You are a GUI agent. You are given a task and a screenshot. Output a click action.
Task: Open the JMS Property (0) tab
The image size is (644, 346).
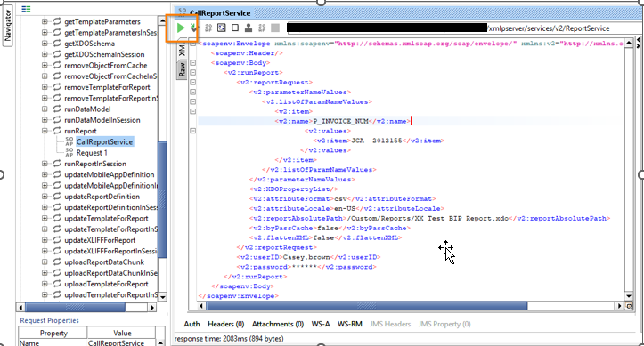(444, 324)
